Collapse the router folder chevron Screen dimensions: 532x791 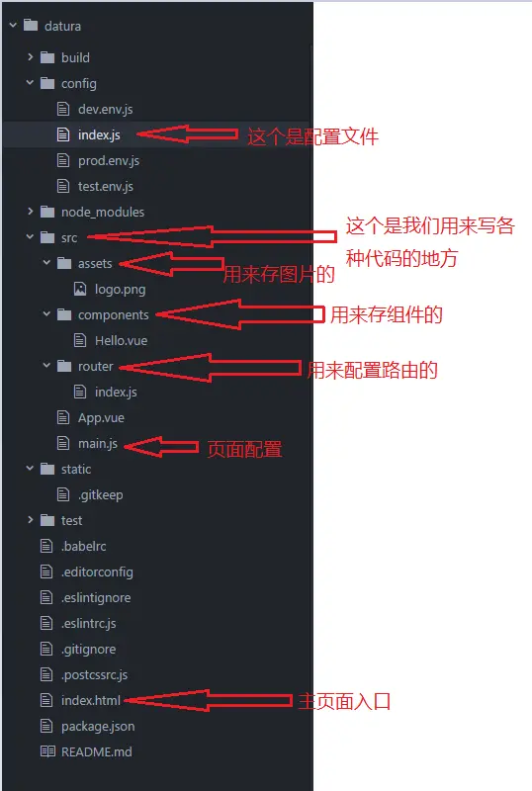[x=46, y=365]
